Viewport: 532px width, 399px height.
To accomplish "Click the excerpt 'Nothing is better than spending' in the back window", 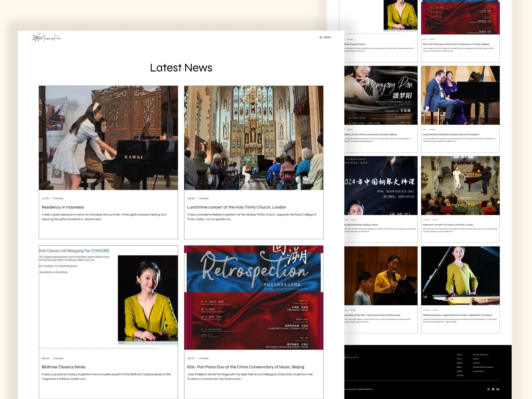I will [x=460, y=230].
